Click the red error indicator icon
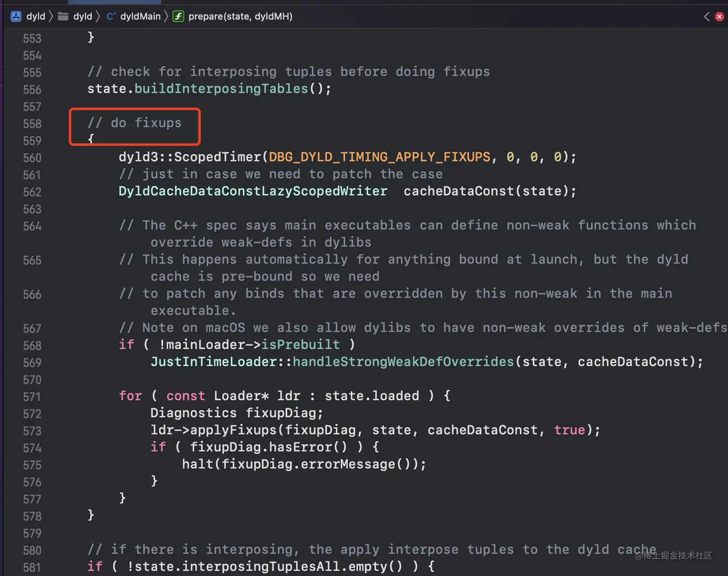 click(x=719, y=16)
